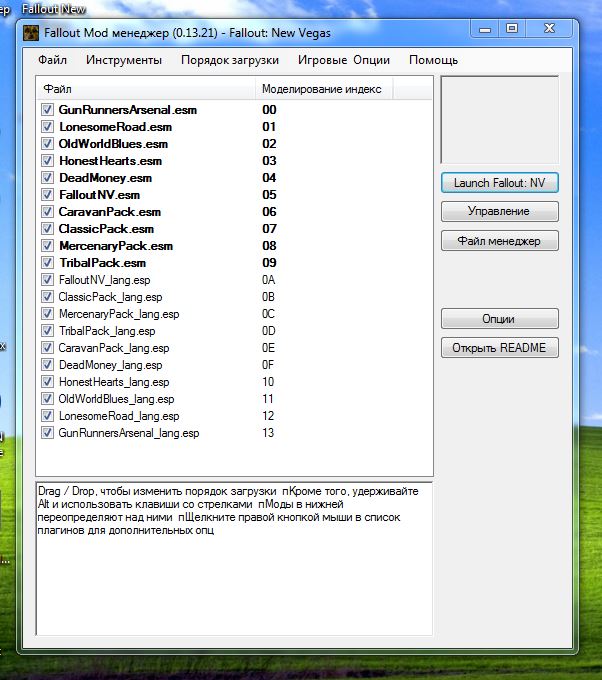The image size is (602, 680).
Task: Click index value 0A in the list
Action: point(268,280)
